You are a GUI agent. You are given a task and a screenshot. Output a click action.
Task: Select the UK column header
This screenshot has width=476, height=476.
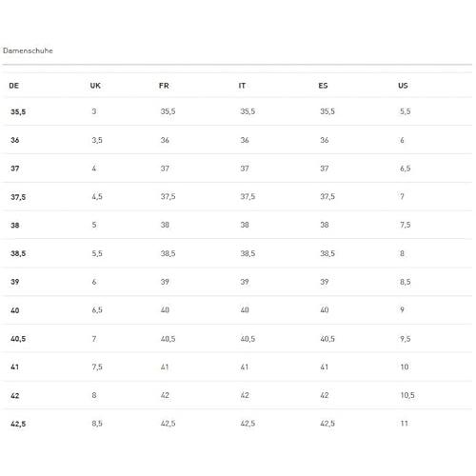pos(95,86)
